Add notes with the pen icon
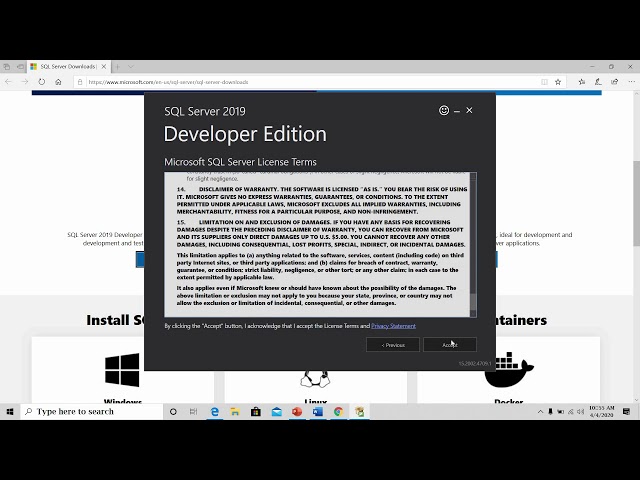640x480 pixels. pos(598,82)
